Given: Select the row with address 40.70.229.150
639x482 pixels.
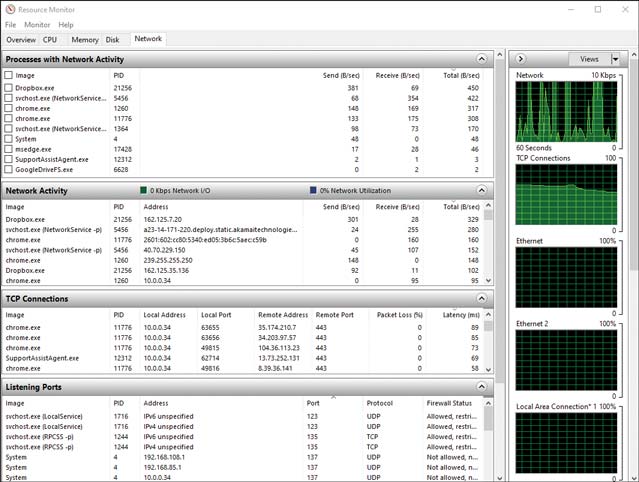Looking at the screenshot, I should [242, 250].
